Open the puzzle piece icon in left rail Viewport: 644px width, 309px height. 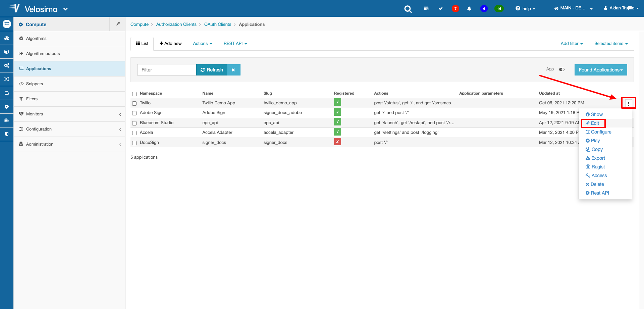coord(7,120)
